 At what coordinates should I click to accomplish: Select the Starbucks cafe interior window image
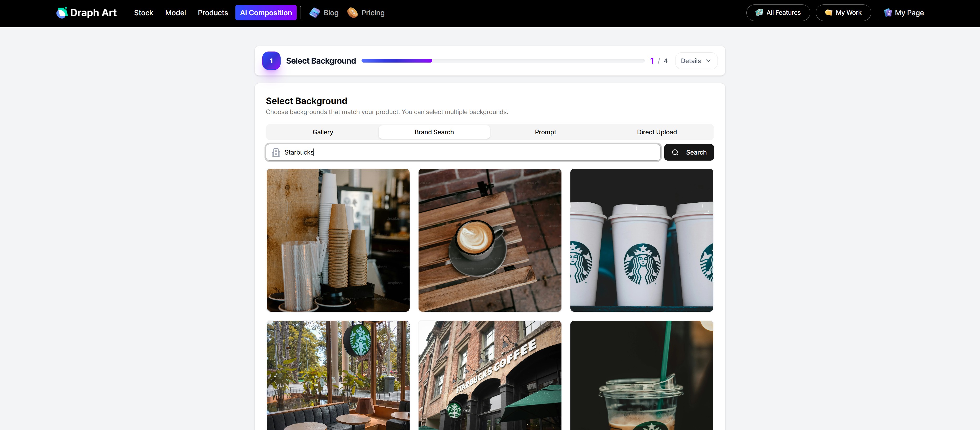pyautogui.click(x=338, y=375)
